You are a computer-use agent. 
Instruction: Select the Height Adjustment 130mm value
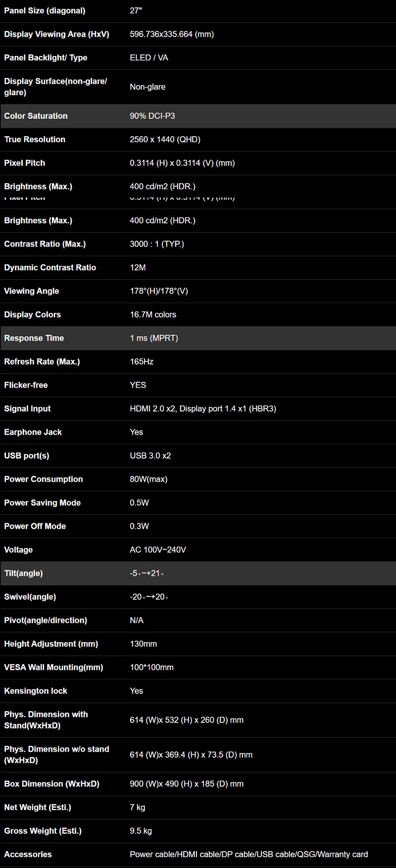click(x=143, y=644)
